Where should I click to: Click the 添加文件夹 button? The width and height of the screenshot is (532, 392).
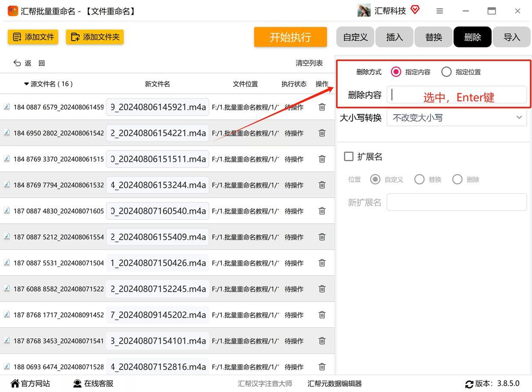pyautogui.click(x=95, y=37)
